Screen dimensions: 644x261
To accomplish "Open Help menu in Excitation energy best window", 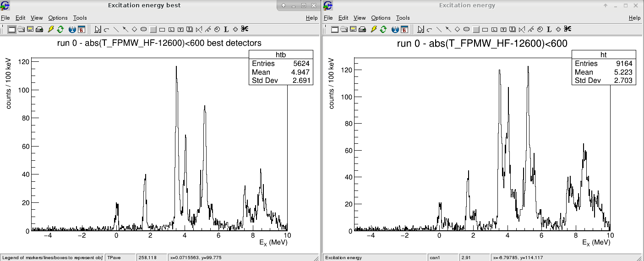I will tap(312, 18).
